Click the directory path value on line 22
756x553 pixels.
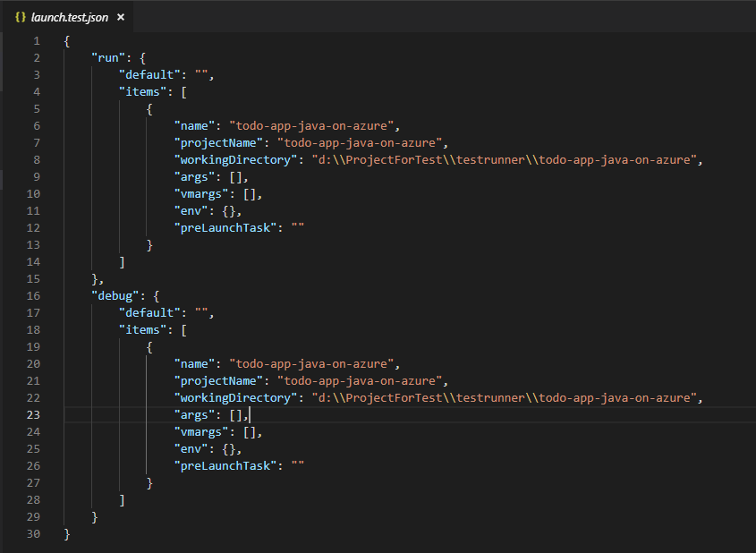pos(505,398)
